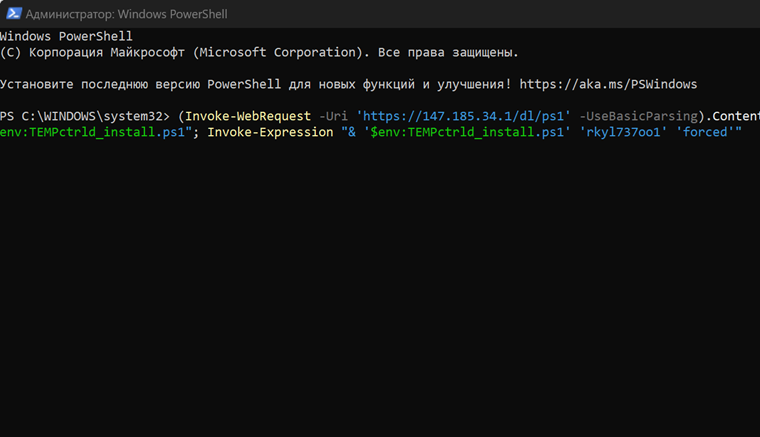Click the empty black console area below the command
Viewport: 760px width, 437px height.
(x=380, y=300)
